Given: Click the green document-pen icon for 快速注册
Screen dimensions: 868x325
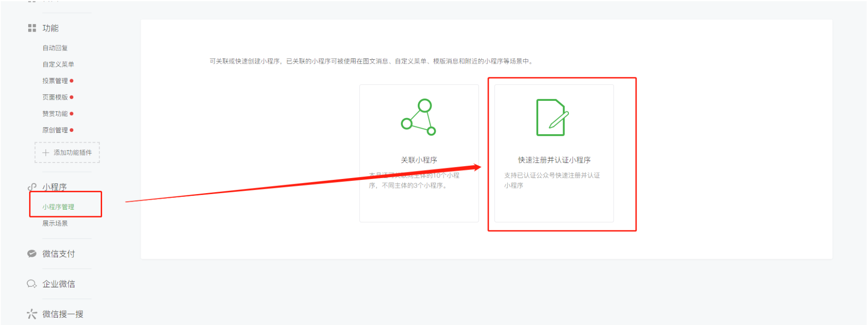Looking at the screenshot, I should point(553,117).
